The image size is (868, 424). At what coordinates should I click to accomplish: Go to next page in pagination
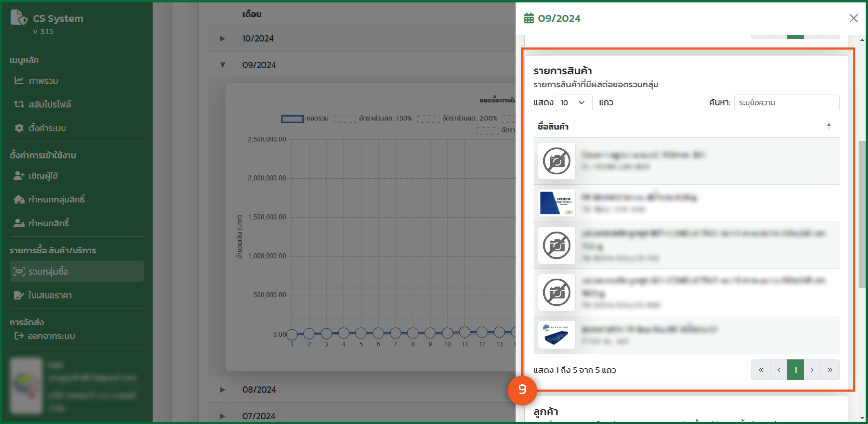pos(812,370)
